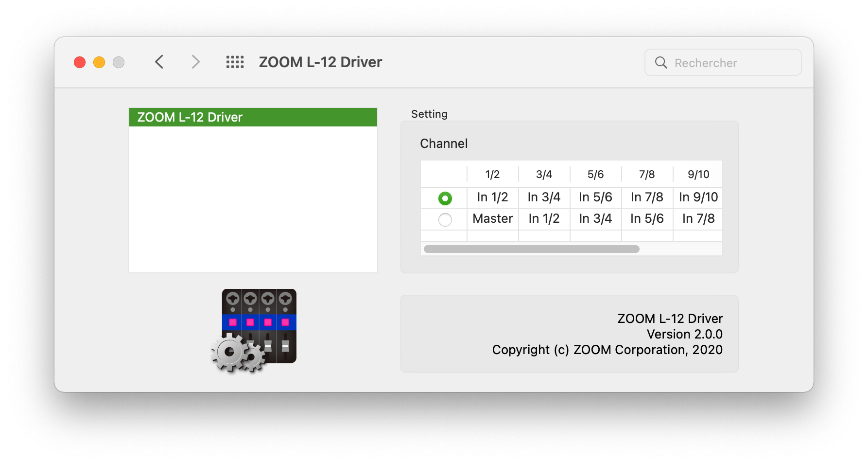Click In 1/2 cell in Master row
Viewport: 868px width, 464px height.
544,218
